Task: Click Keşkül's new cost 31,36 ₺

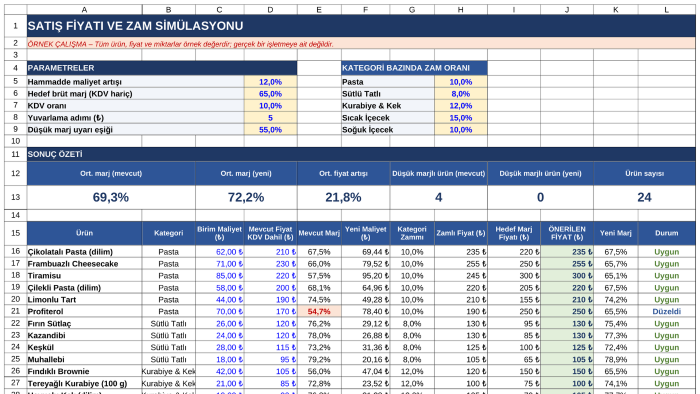Action: coord(366,348)
